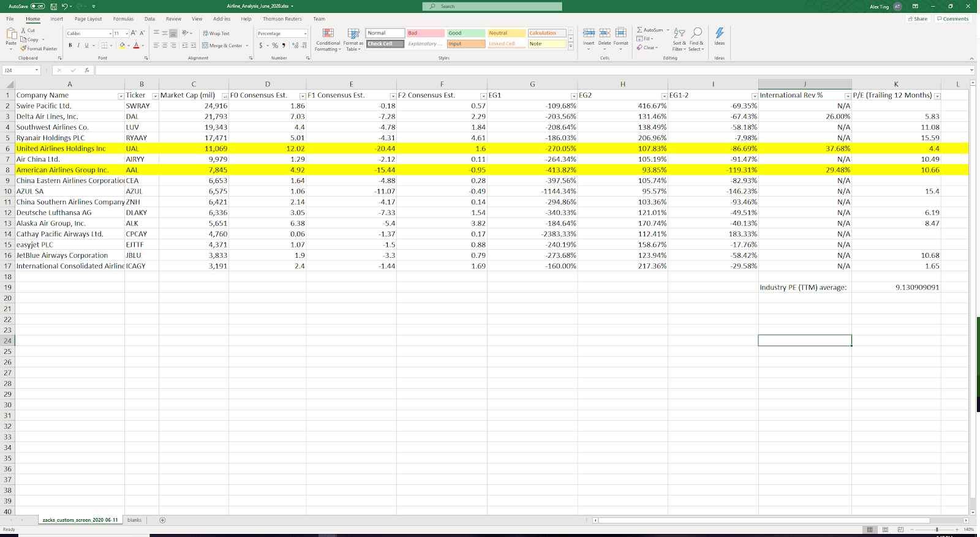Open the File menu
The height and width of the screenshot is (537, 980).
point(10,19)
